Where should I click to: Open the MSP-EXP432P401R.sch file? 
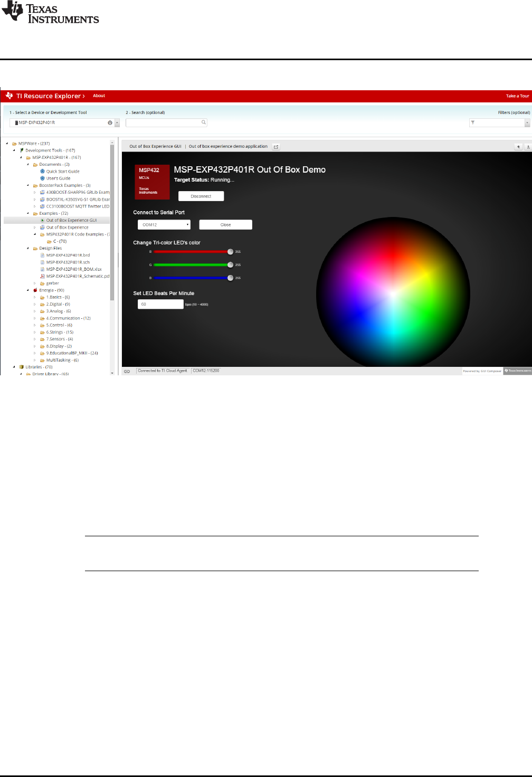tap(68, 262)
